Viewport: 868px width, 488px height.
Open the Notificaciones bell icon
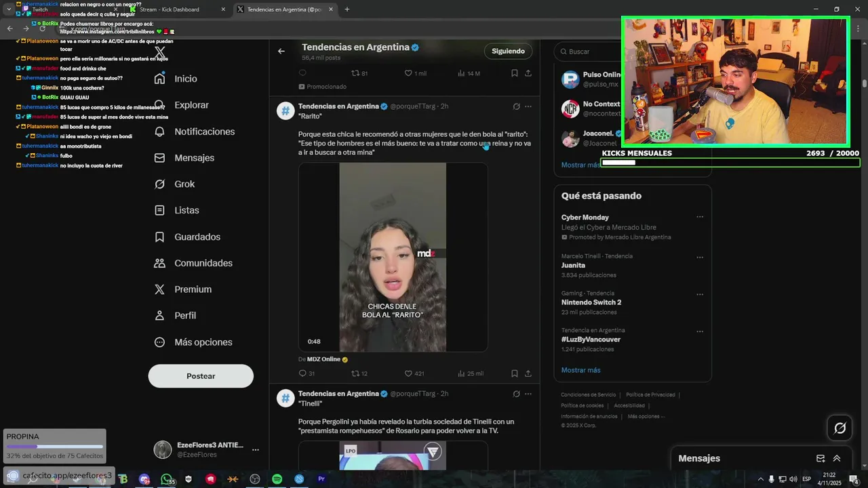[160, 131]
